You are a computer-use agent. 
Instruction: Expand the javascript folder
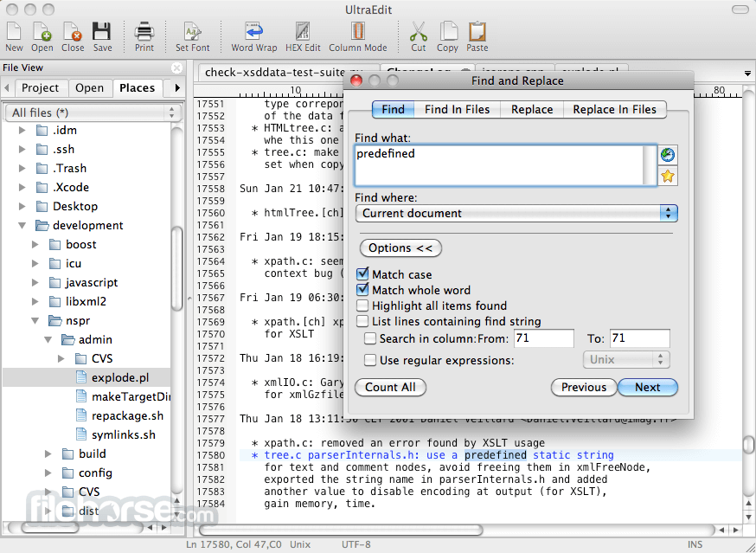35,283
